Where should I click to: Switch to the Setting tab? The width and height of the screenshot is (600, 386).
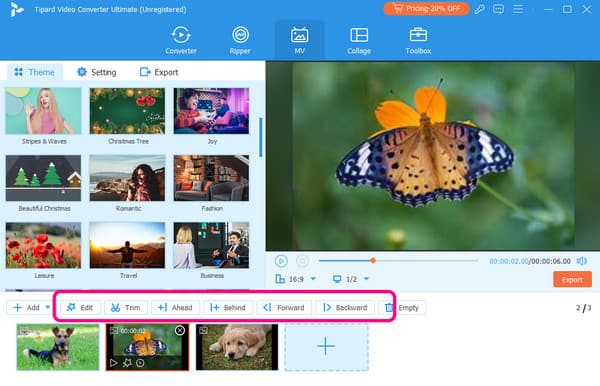96,72
